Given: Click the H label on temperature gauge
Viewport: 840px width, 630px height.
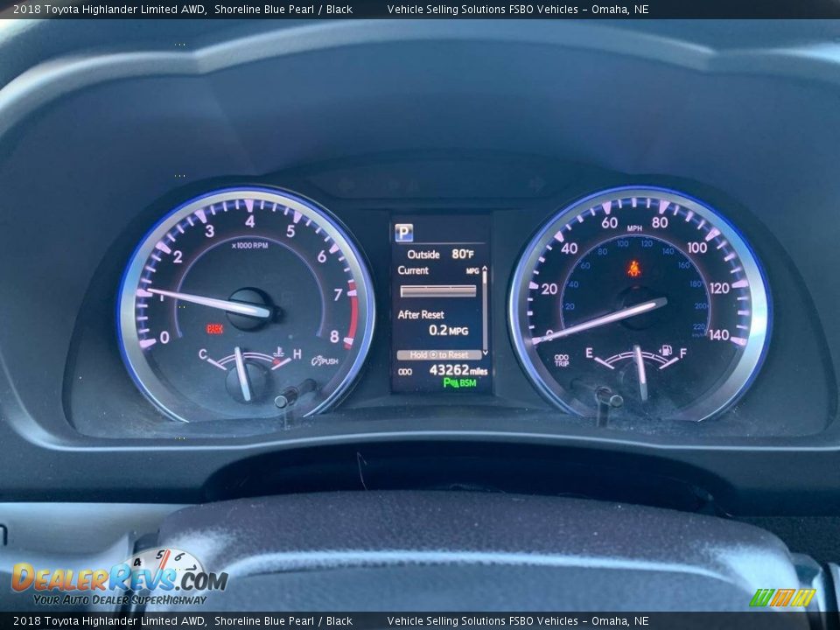Looking at the screenshot, I should [297, 353].
